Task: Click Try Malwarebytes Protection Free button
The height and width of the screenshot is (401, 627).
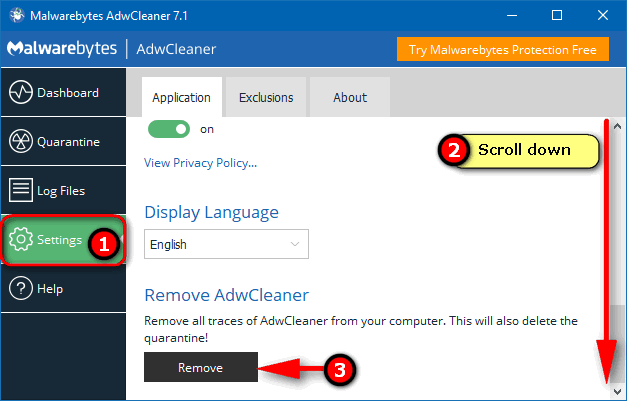Action: [503, 49]
